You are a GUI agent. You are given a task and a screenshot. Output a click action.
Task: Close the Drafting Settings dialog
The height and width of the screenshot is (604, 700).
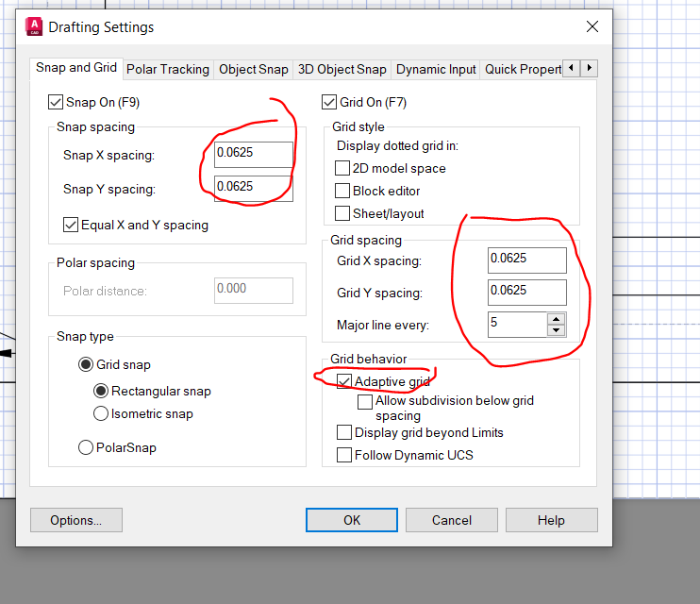click(x=592, y=26)
